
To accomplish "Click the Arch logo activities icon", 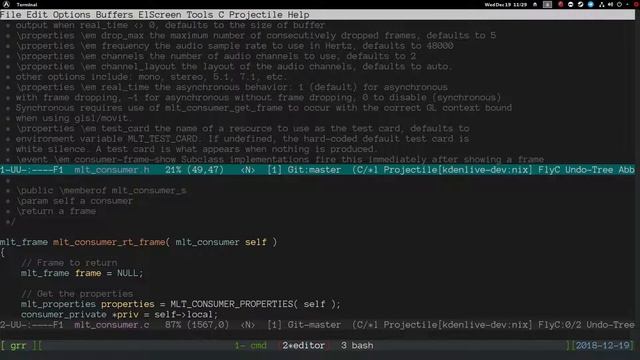I will (6, 4).
